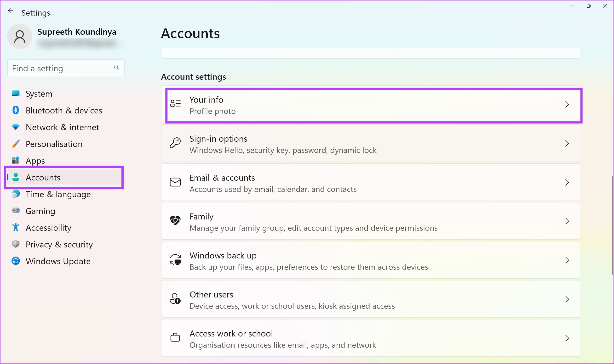Click the Other users add-person icon
The width and height of the screenshot is (614, 364).
click(x=175, y=299)
